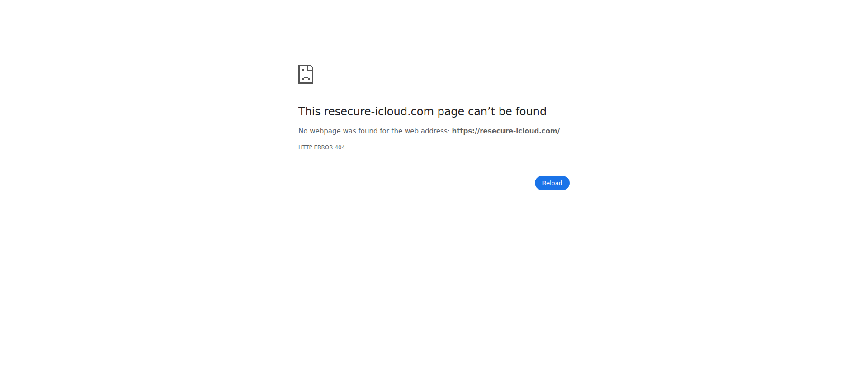868x365 pixels.
Task: Click the word "This" in the heading
Action: 309,111
